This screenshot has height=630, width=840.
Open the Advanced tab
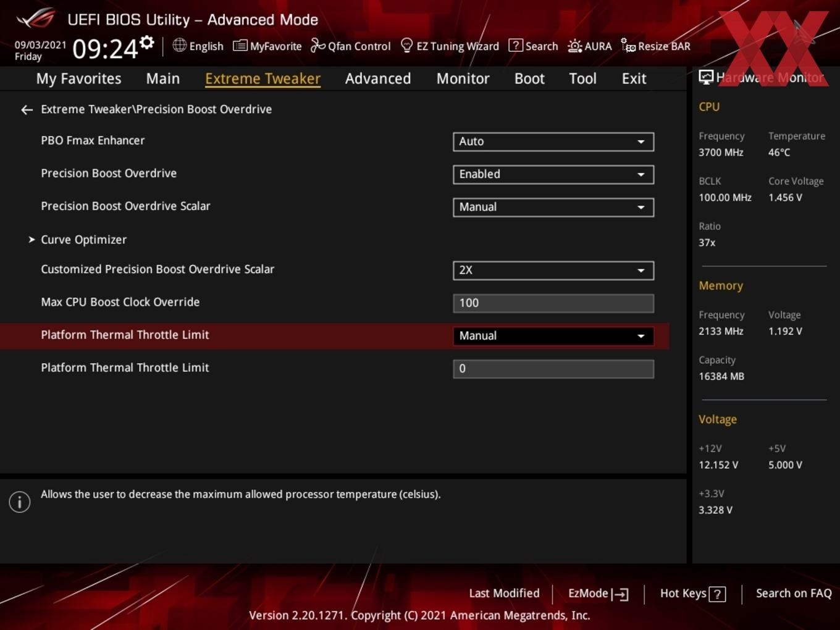(378, 78)
